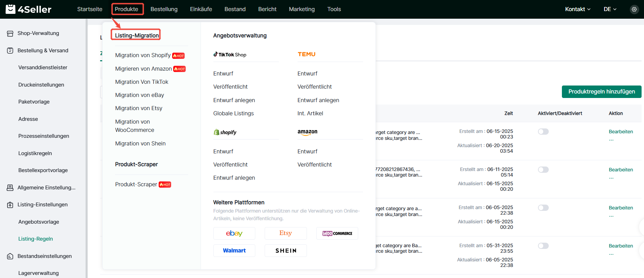The height and width of the screenshot is (278, 644).
Task: Select Migration von Shein
Action: pos(140,144)
